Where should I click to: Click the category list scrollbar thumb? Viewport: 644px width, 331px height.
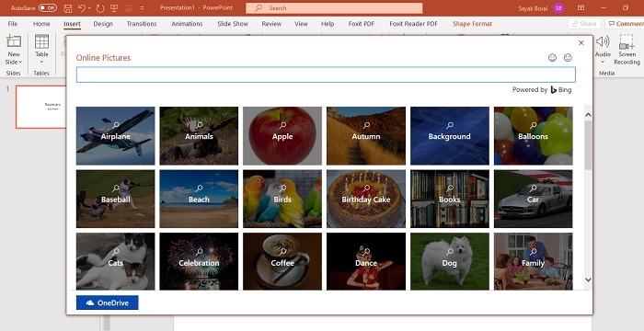588,145
